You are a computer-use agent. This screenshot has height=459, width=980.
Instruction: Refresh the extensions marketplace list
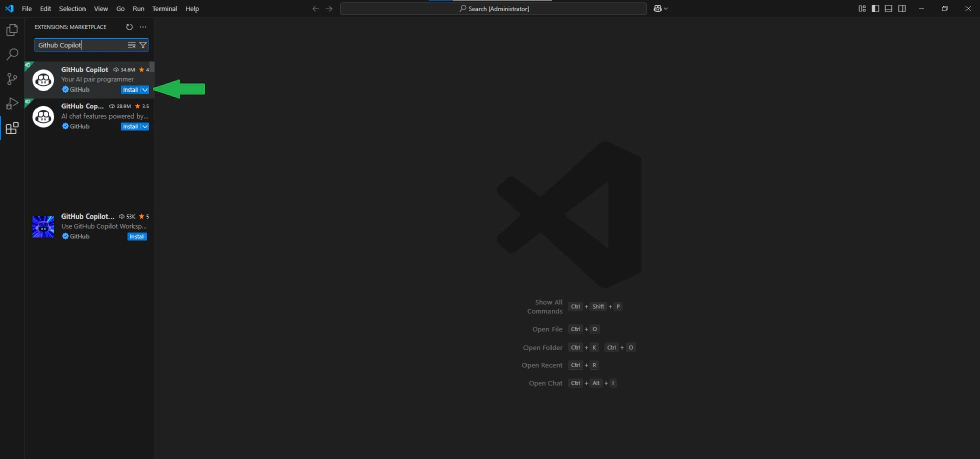pyautogui.click(x=129, y=27)
